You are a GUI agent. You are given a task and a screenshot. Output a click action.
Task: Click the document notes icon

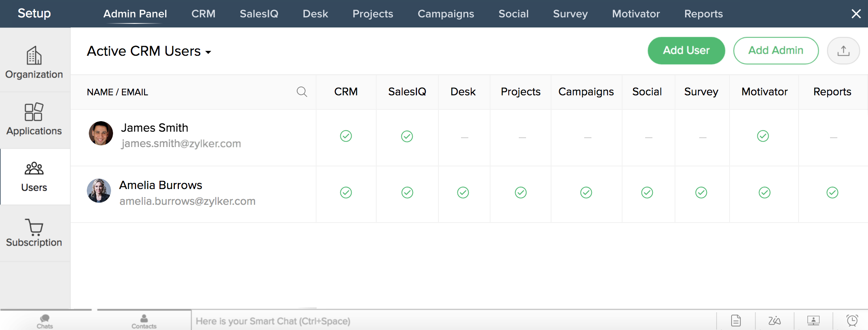click(x=736, y=321)
